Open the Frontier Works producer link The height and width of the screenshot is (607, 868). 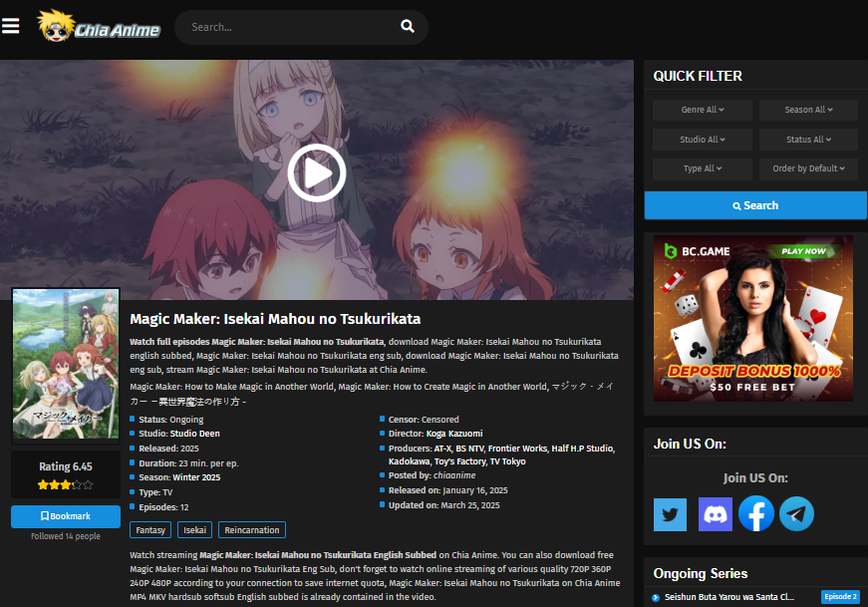[517, 449]
